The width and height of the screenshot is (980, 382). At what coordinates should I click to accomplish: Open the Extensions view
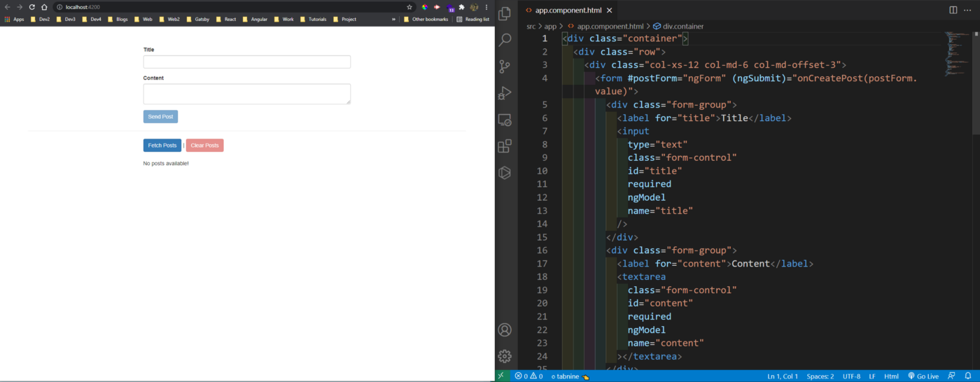click(x=505, y=146)
